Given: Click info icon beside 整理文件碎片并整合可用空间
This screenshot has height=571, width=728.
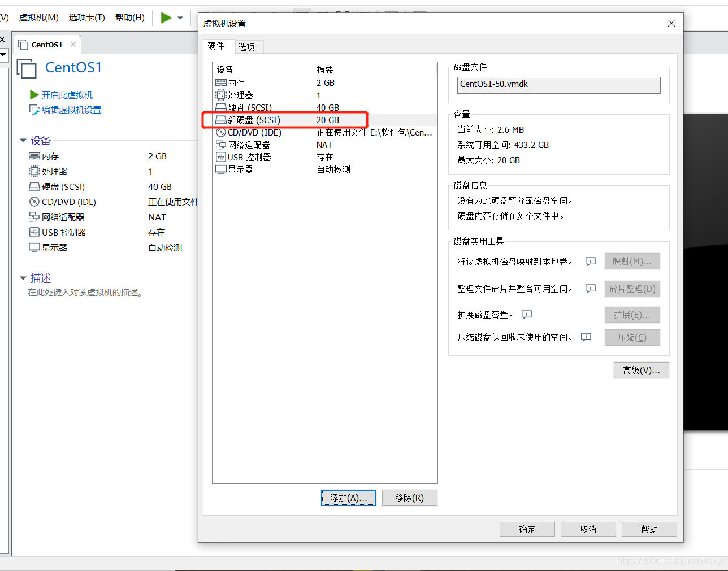Looking at the screenshot, I should [591, 289].
